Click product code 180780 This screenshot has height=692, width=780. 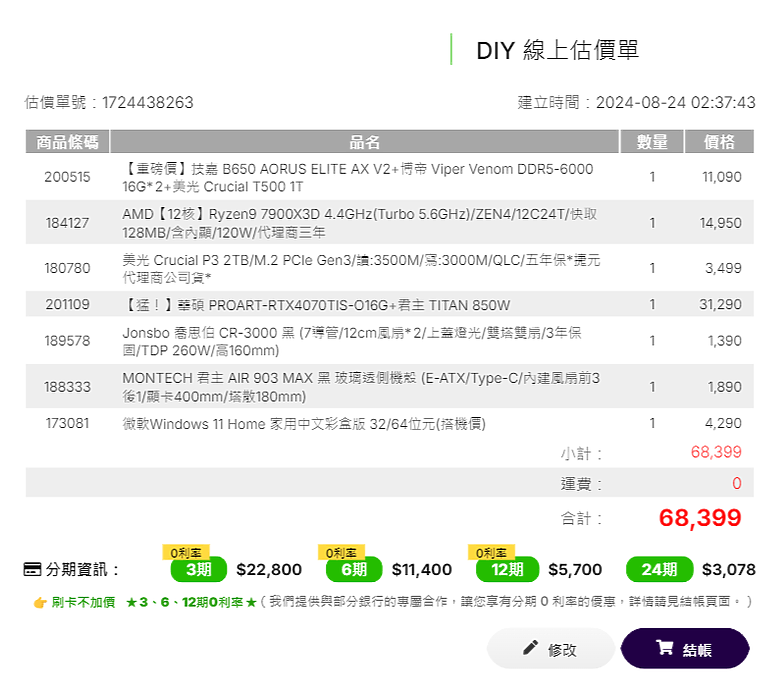[67, 268]
